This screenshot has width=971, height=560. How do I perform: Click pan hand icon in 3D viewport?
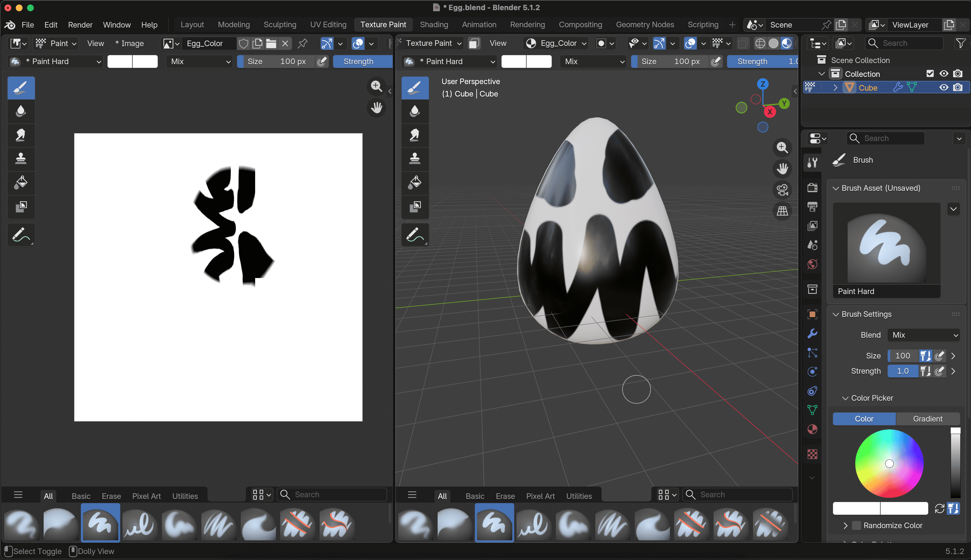782,169
